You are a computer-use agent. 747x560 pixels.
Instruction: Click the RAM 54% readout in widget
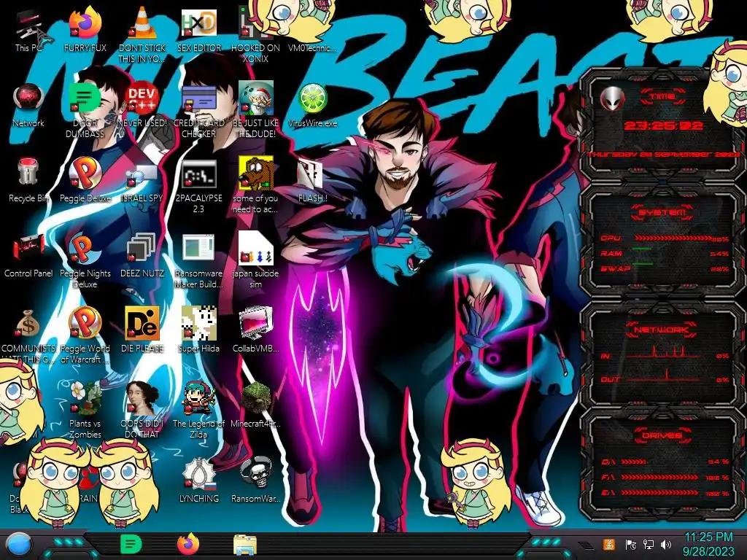click(719, 254)
